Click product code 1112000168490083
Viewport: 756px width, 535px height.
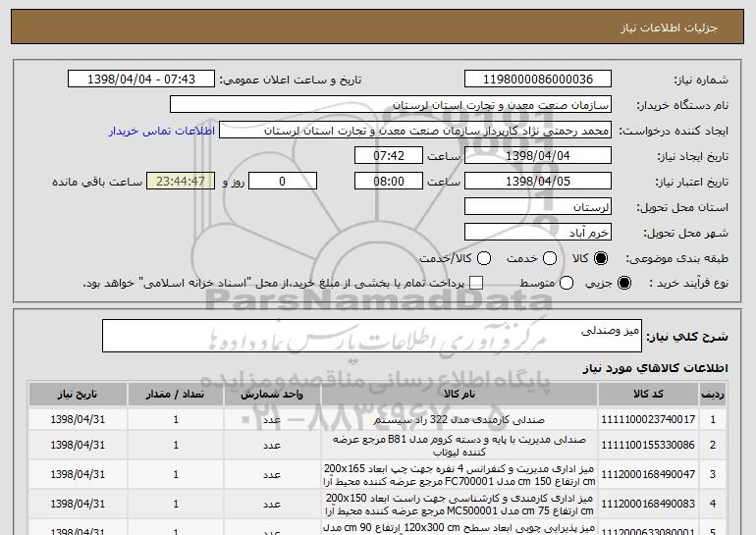click(648, 504)
